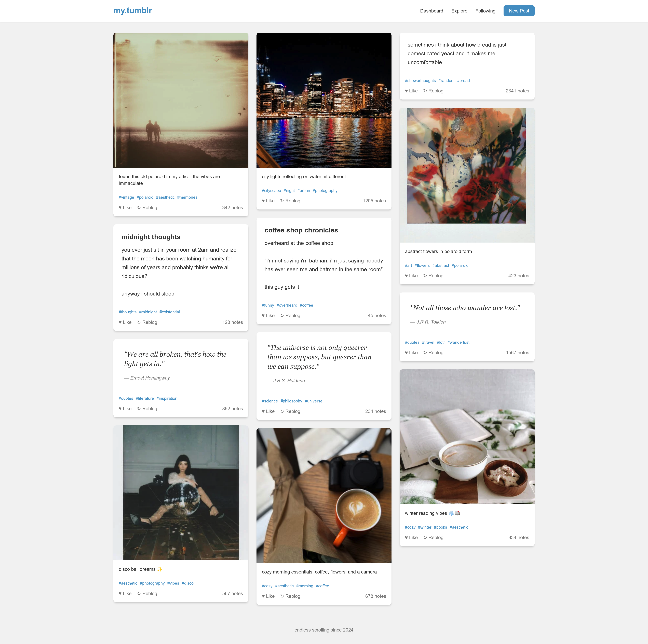
Task: Open the #showerthoughts tag
Action: point(420,80)
